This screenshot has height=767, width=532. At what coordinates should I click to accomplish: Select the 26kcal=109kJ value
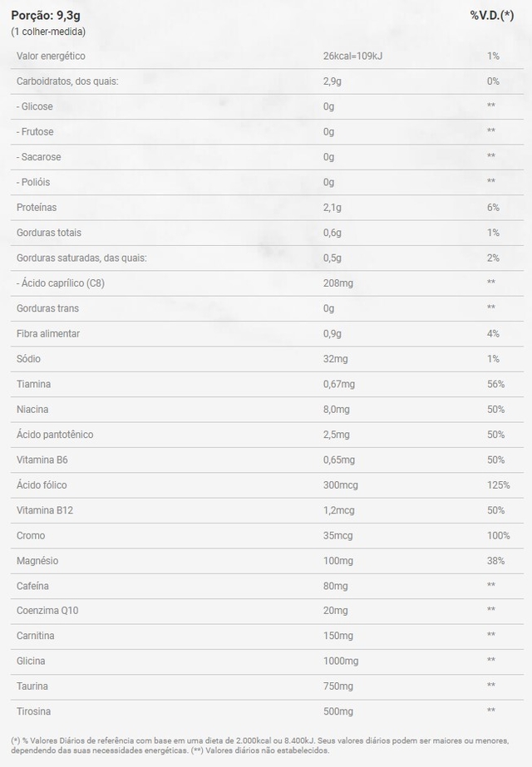[353, 56]
